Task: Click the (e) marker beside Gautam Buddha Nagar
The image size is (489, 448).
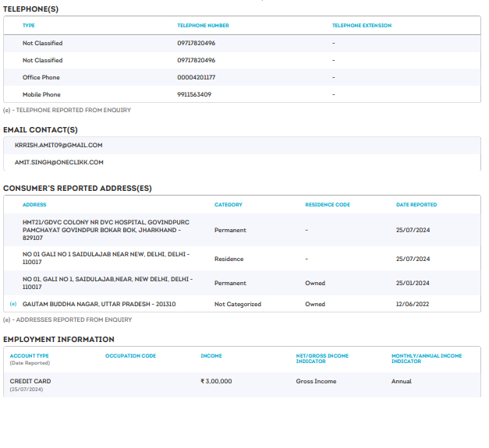Action: (x=12, y=304)
